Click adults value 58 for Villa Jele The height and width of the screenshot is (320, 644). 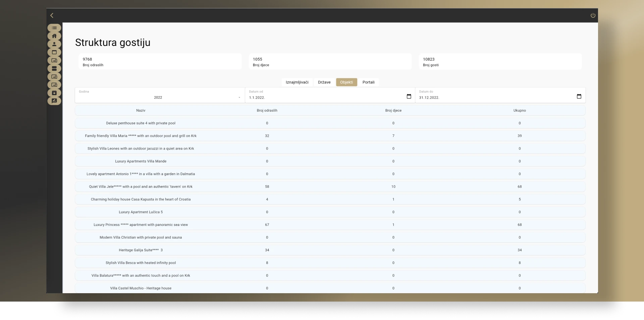[267, 187]
